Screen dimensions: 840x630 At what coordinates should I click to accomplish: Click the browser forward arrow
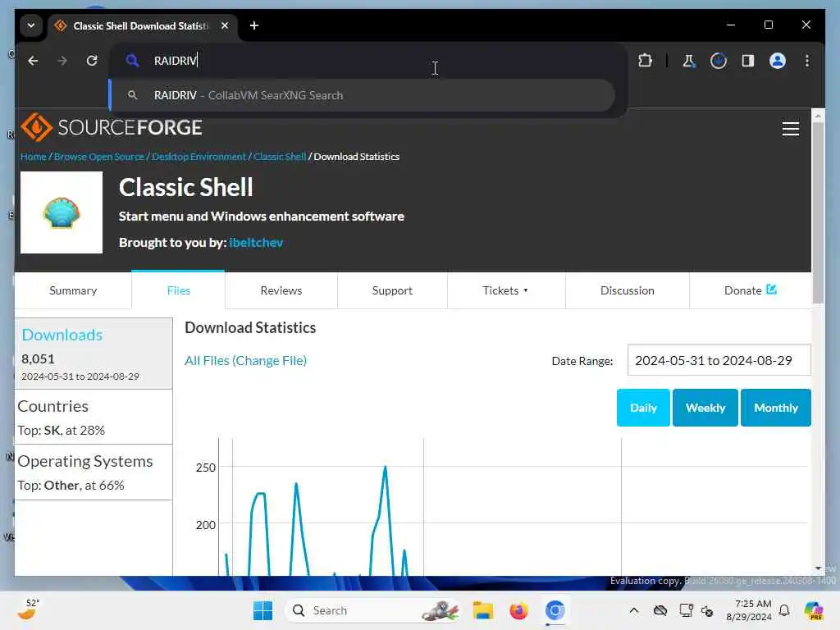click(x=62, y=61)
